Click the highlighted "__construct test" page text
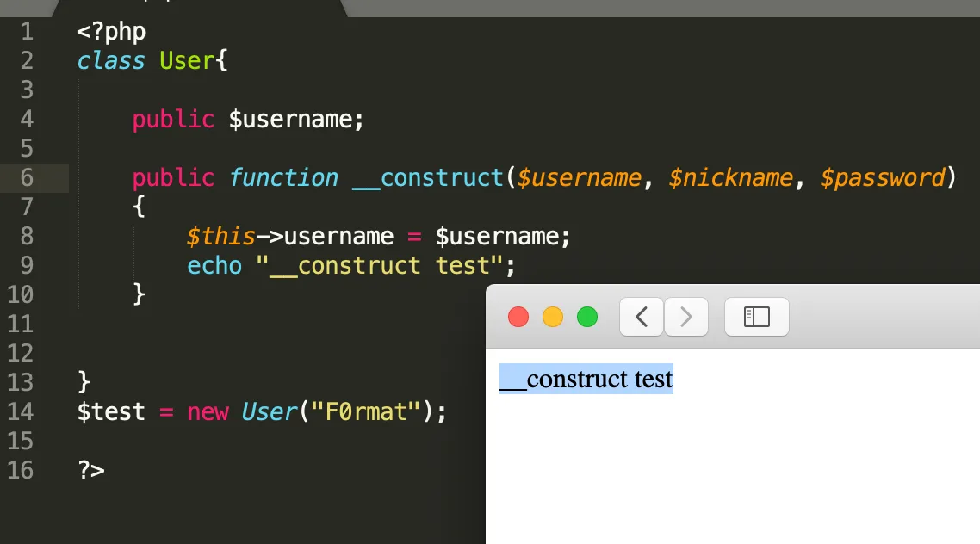980x544 pixels. (x=586, y=380)
